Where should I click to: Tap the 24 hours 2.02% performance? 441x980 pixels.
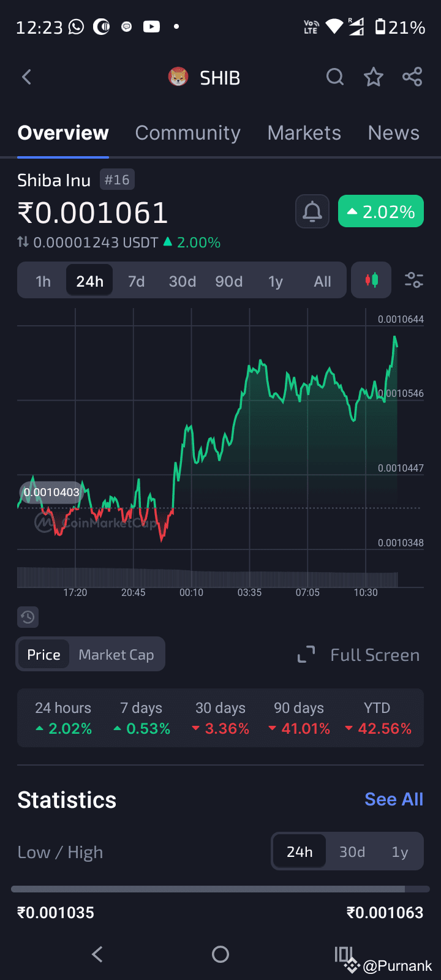tap(63, 718)
